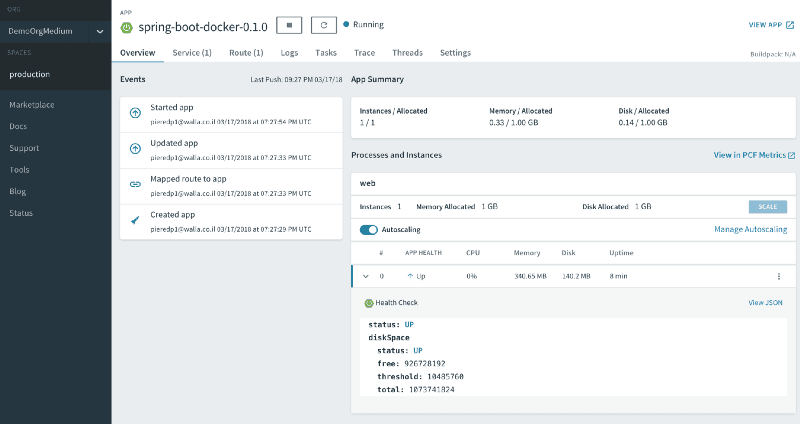Open the Settings tab
Image resolution: width=800 pixels, height=424 pixels.
(x=455, y=52)
